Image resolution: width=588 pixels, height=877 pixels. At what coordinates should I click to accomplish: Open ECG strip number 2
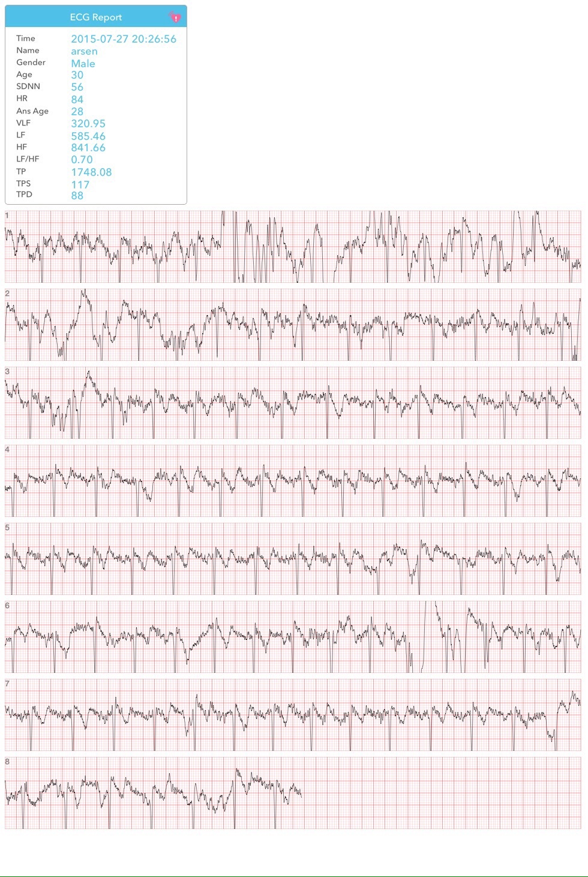click(x=293, y=325)
